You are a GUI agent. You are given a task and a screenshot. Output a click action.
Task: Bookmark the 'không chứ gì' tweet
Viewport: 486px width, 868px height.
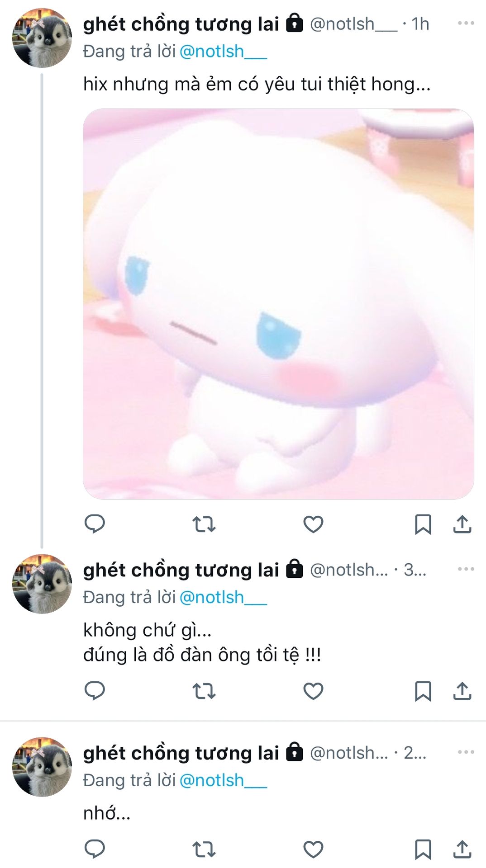(423, 691)
